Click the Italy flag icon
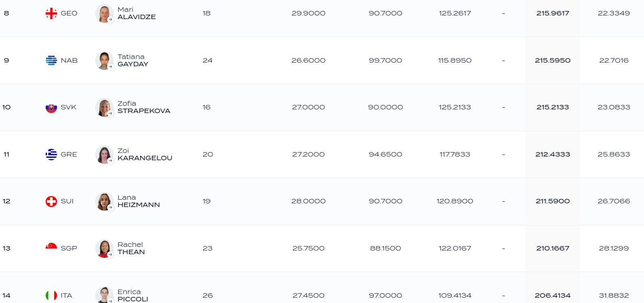The image size is (644, 303). tap(51, 296)
